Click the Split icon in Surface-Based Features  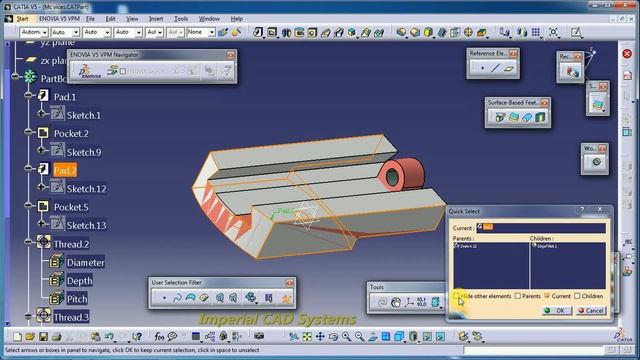click(500, 118)
